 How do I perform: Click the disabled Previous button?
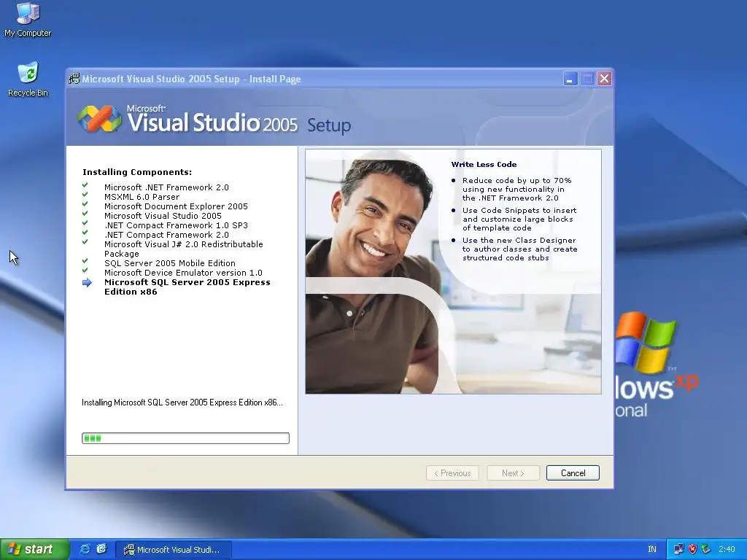pos(452,472)
